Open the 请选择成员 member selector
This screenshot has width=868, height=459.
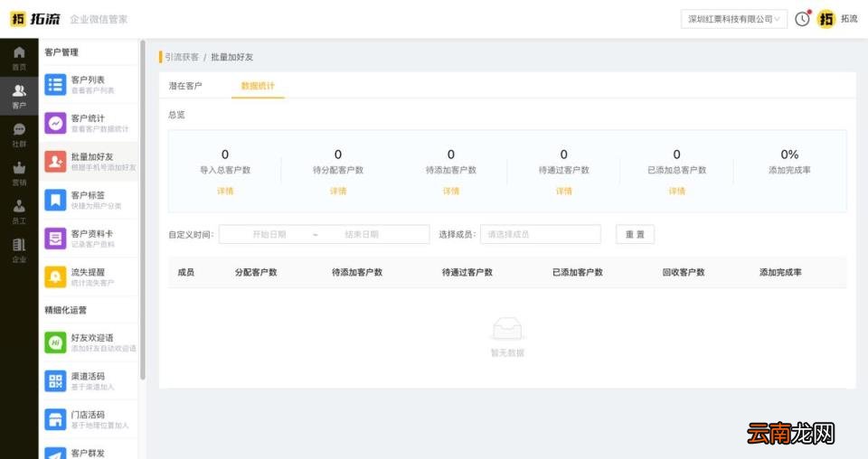tap(541, 235)
